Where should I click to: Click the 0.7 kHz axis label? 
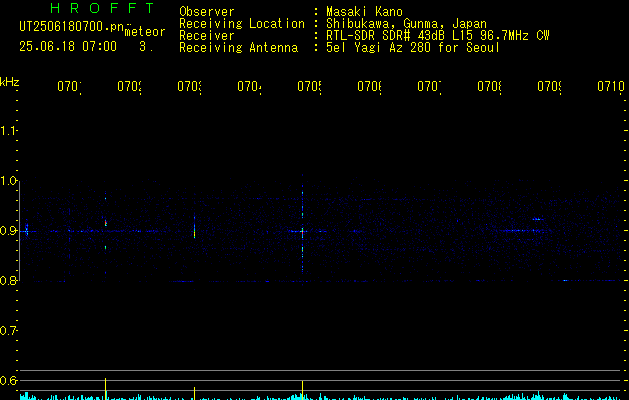[8, 331]
